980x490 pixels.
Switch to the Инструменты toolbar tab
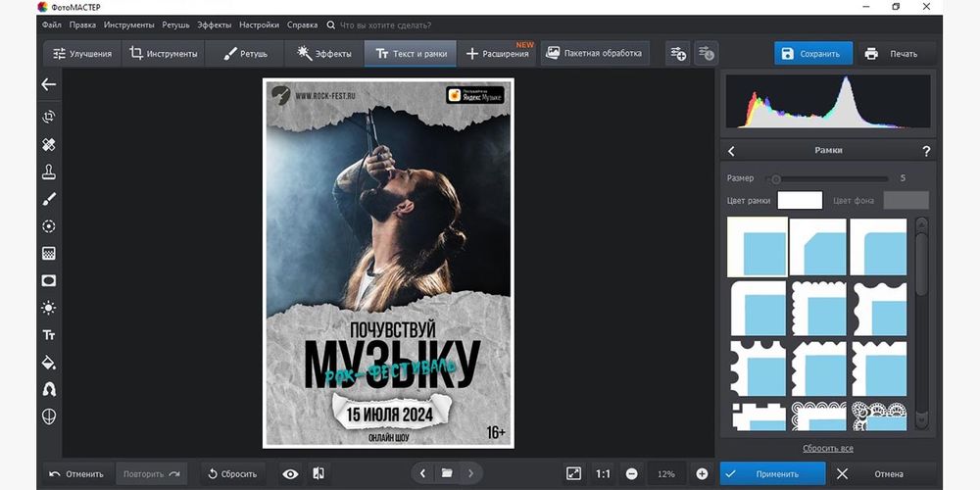(x=163, y=54)
